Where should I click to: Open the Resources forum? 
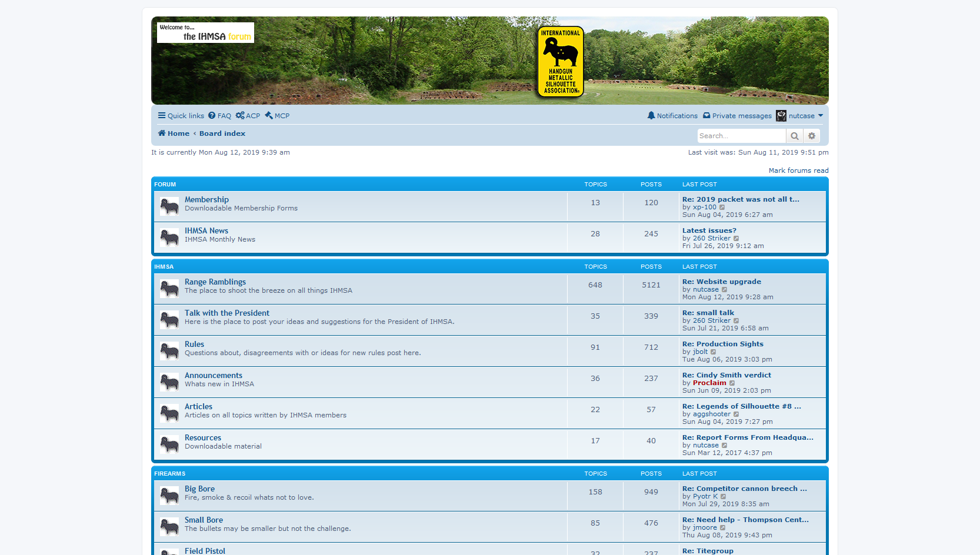203,438
